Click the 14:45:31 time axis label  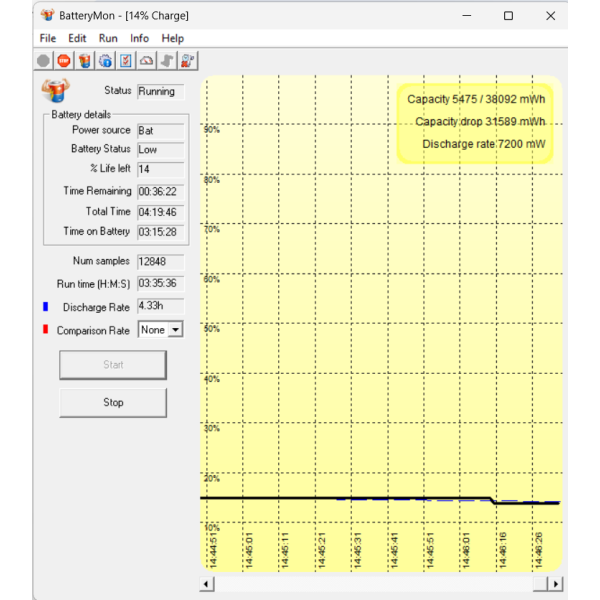(x=357, y=550)
